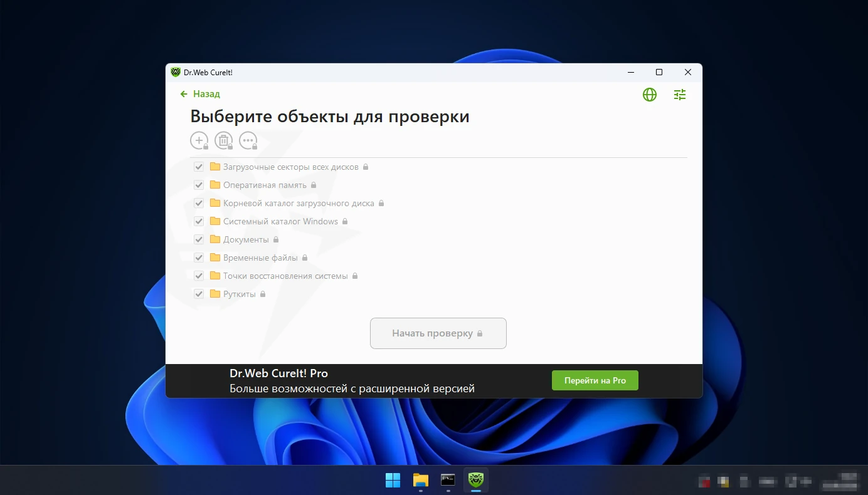The height and width of the screenshot is (495, 868).
Task: Select the Загрузочные секторы всех дисков label
Action: coord(291,167)
